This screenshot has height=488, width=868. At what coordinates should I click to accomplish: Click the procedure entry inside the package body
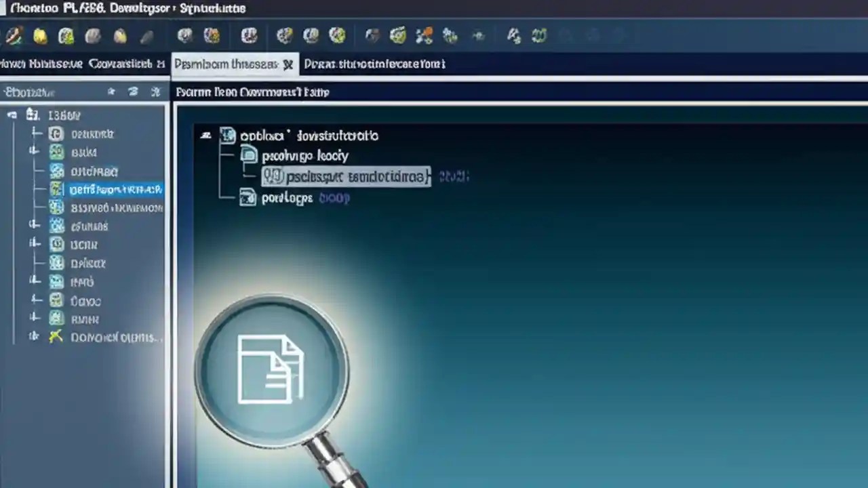coord(346,176)
